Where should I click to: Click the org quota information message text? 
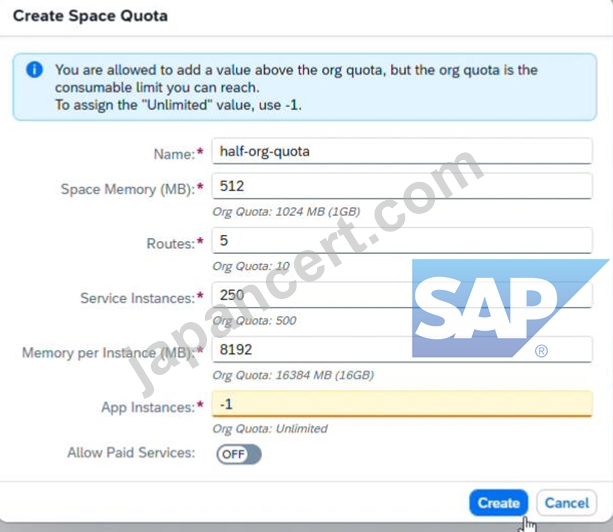tap(296, 88)
